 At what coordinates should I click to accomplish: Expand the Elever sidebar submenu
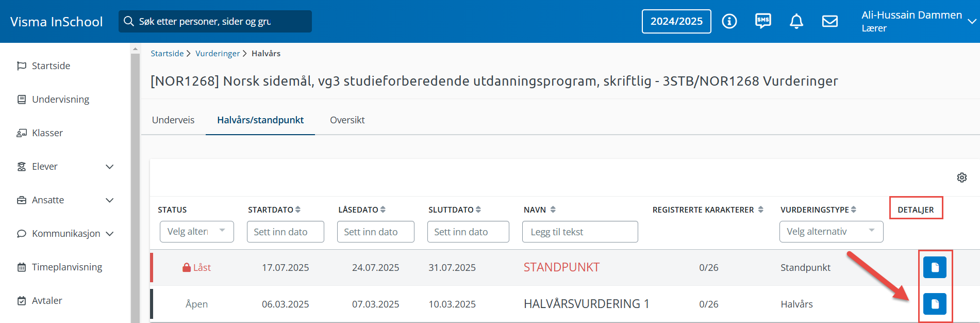point(109,166)
